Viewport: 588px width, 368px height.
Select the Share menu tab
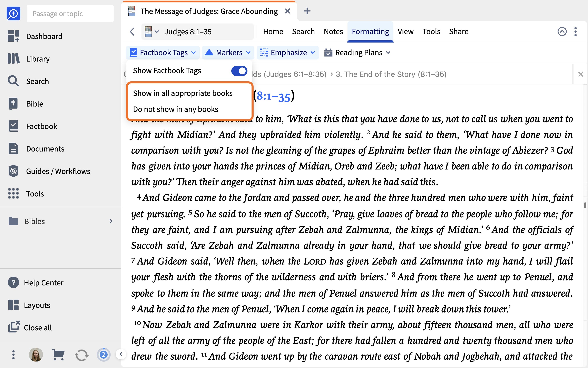click(459, 32)
